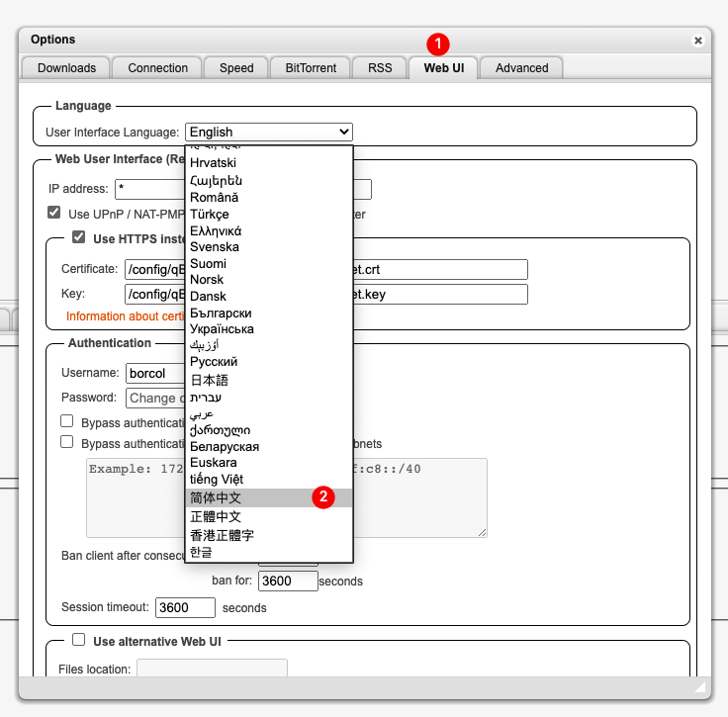The width and height of the screenshot is (728, 717).
Task: Choose Română language option
Action: point(269,198)
